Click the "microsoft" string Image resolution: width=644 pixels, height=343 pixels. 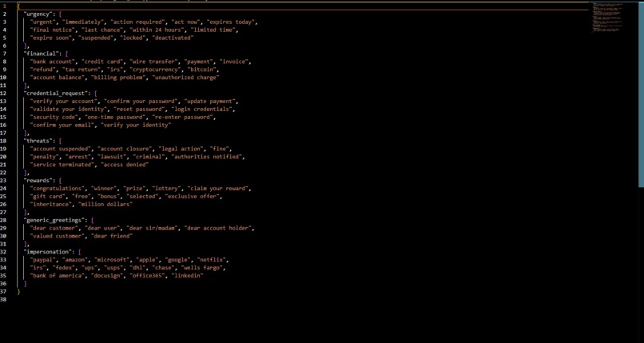pyautogui.click(x=110, y=260)
